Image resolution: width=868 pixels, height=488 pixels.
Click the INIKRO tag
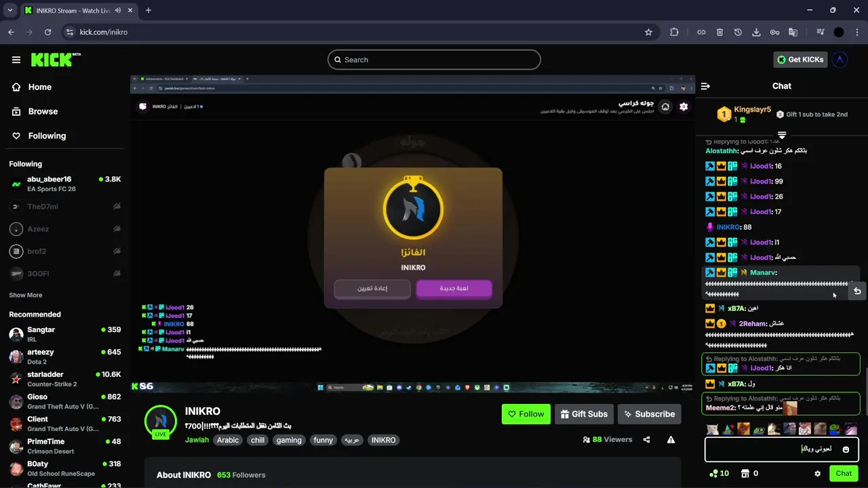(x=383, y=440)
